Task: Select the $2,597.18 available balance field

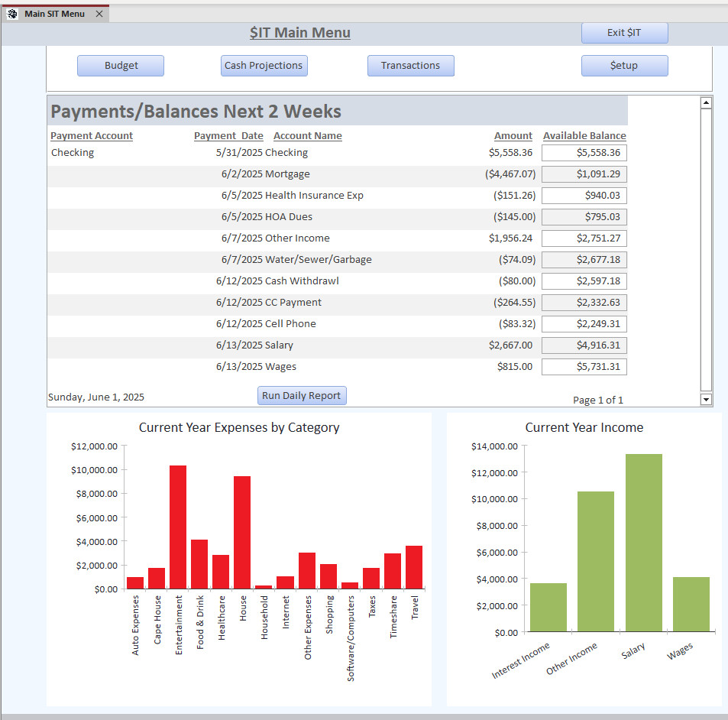Action: point(584,281)
